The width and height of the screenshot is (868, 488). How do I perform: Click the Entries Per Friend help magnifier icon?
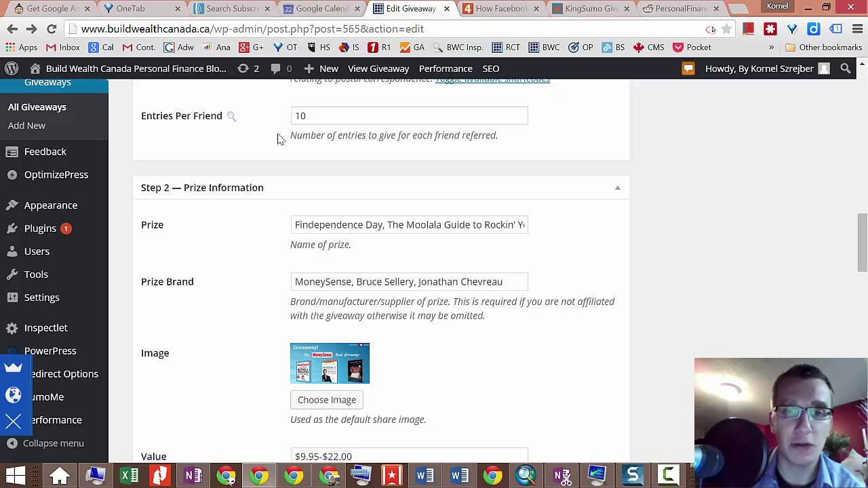point(231,117)
